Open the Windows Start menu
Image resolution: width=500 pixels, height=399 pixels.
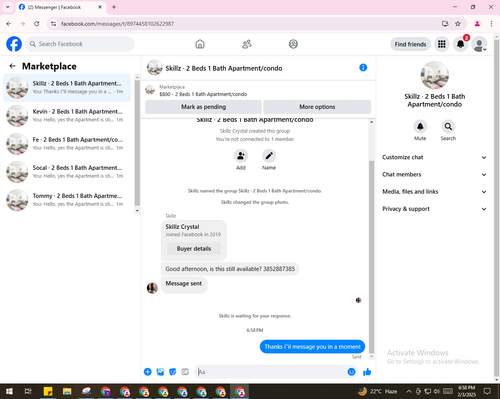point(9,391)
